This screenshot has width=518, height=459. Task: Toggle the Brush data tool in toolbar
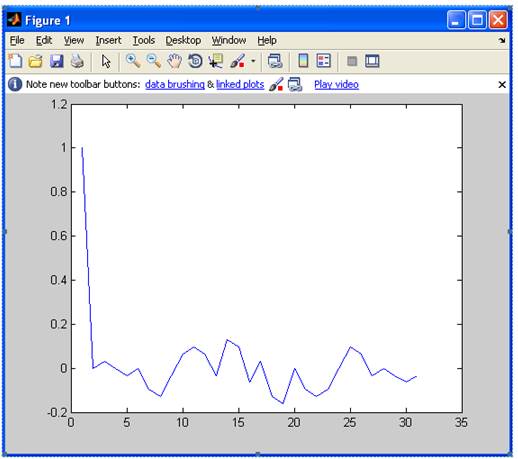[238, 61]
